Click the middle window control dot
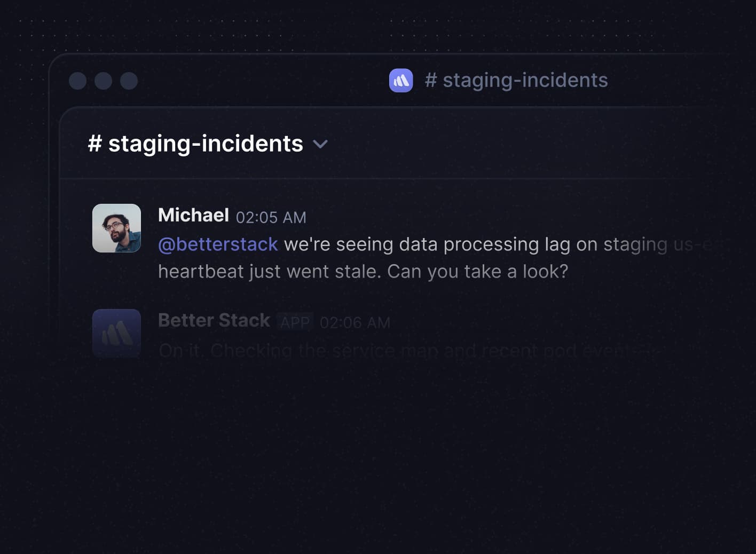 coord(104,81)
